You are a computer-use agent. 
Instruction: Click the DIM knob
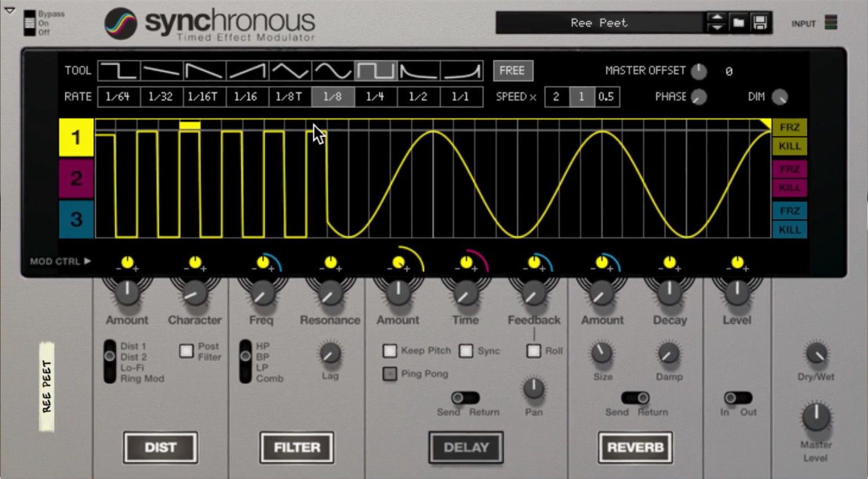pyautogui.click(x=780, y=97)
